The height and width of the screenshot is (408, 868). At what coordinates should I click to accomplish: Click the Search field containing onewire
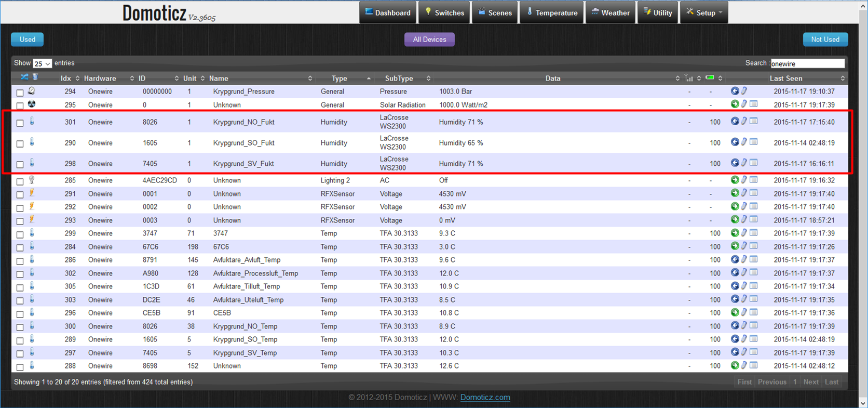click(807, 63)
